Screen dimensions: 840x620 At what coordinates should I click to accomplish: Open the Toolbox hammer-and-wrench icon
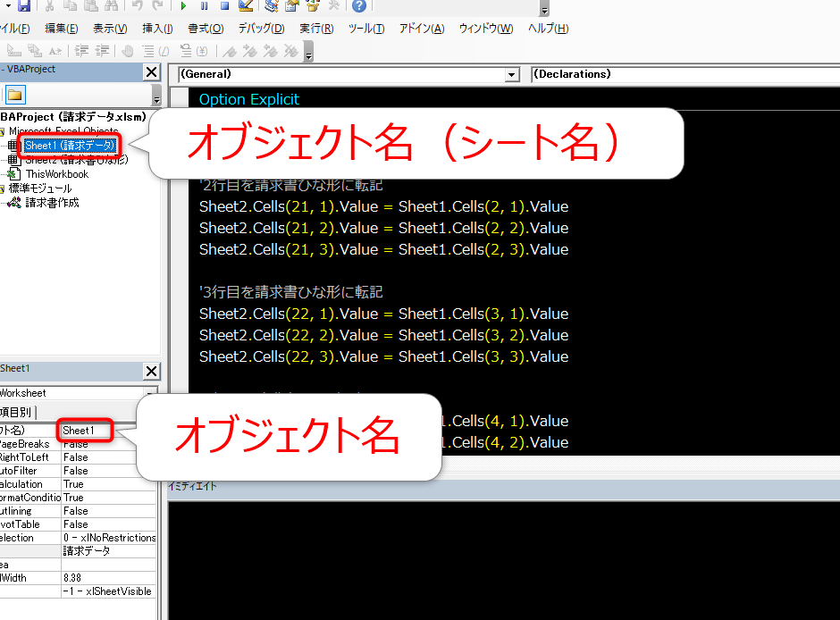(333, 5)
